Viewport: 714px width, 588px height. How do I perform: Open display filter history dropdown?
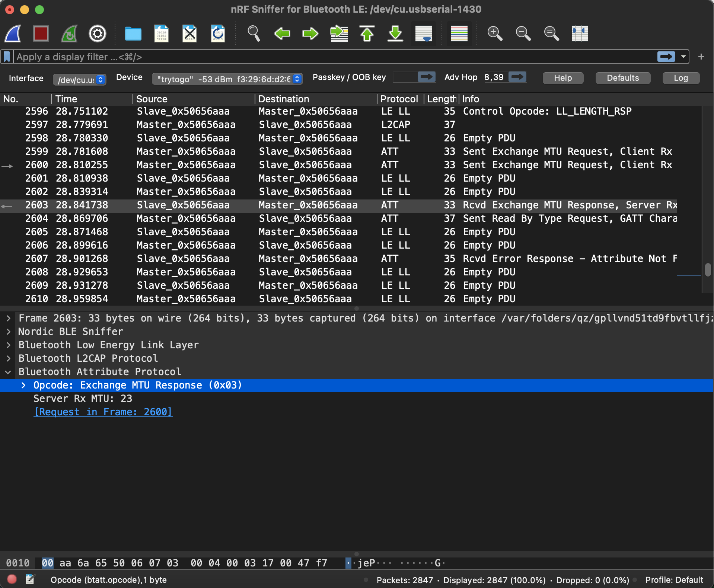coord(683,57)
